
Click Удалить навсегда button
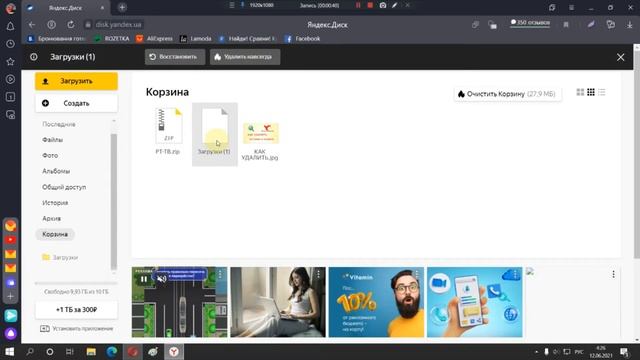pos(245,57)
